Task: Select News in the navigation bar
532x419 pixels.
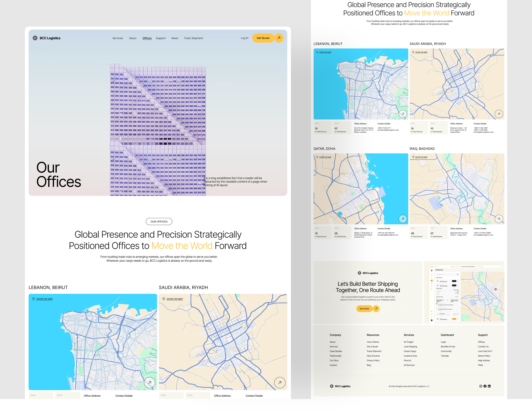Action: (x=175, y=38)
